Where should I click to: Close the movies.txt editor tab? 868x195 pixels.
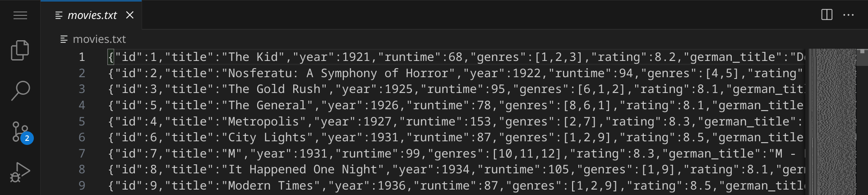130,15
